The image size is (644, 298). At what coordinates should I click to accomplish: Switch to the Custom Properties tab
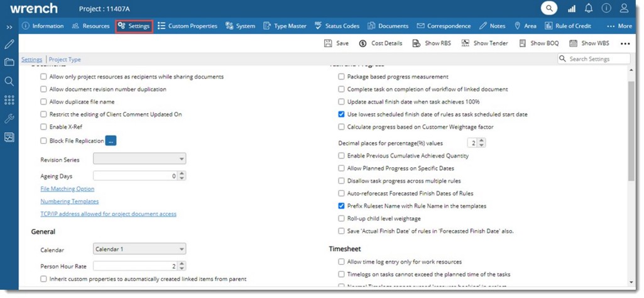coord(187,26)
